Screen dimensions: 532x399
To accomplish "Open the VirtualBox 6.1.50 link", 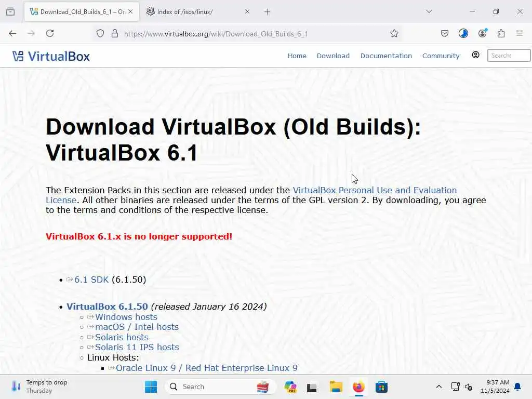I will point(107,307).
